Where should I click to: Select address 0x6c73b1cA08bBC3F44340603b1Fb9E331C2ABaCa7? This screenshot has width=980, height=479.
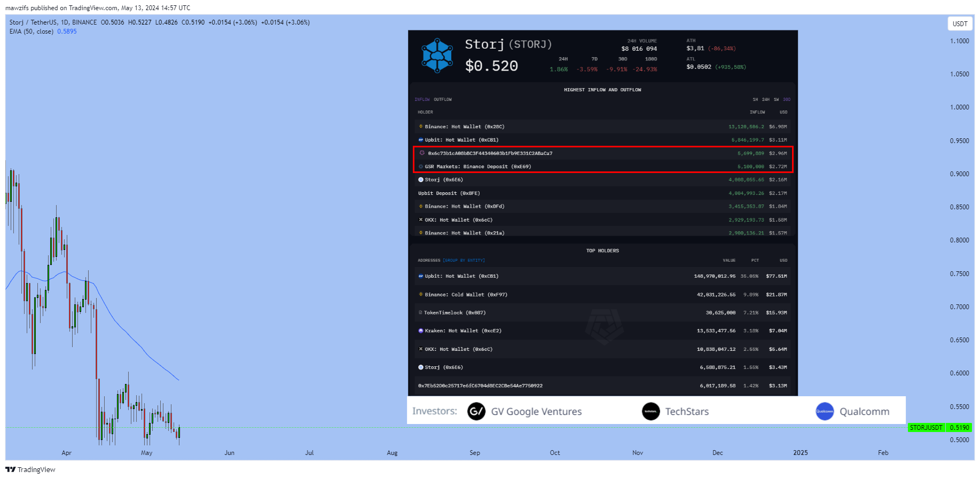490,153
